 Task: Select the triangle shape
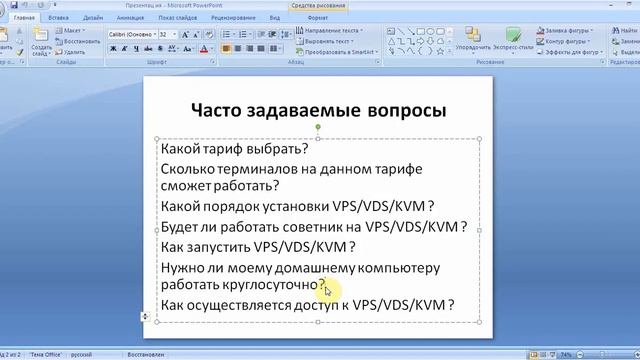(x=391, y=42)
